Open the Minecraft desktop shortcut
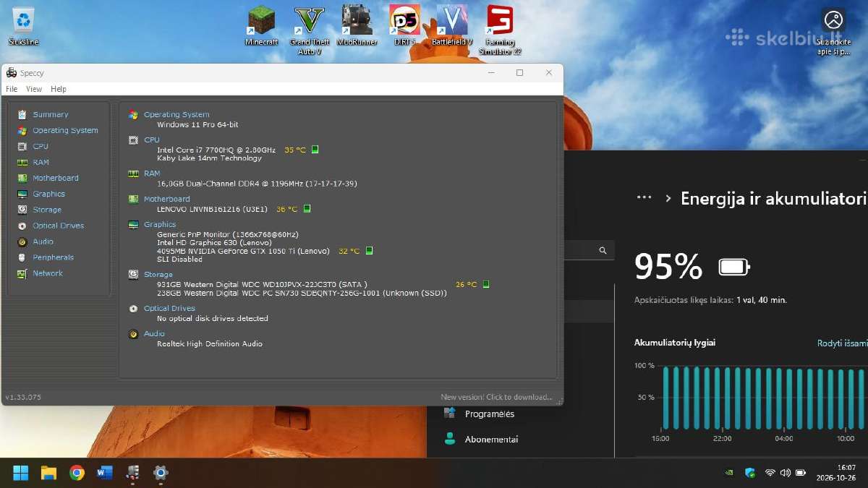The width and height of the screenshot is (868, 488). 261,26
